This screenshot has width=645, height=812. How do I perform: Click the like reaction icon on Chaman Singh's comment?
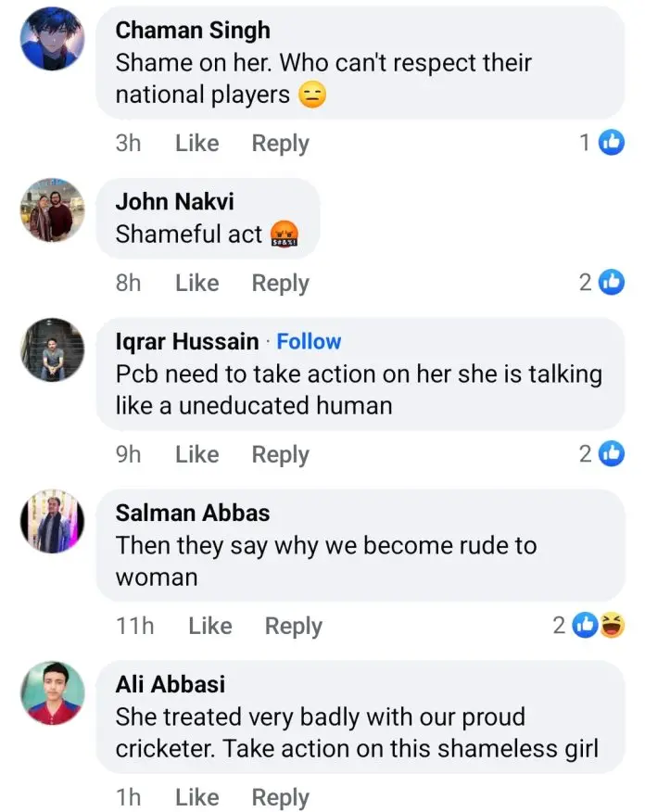611,143
